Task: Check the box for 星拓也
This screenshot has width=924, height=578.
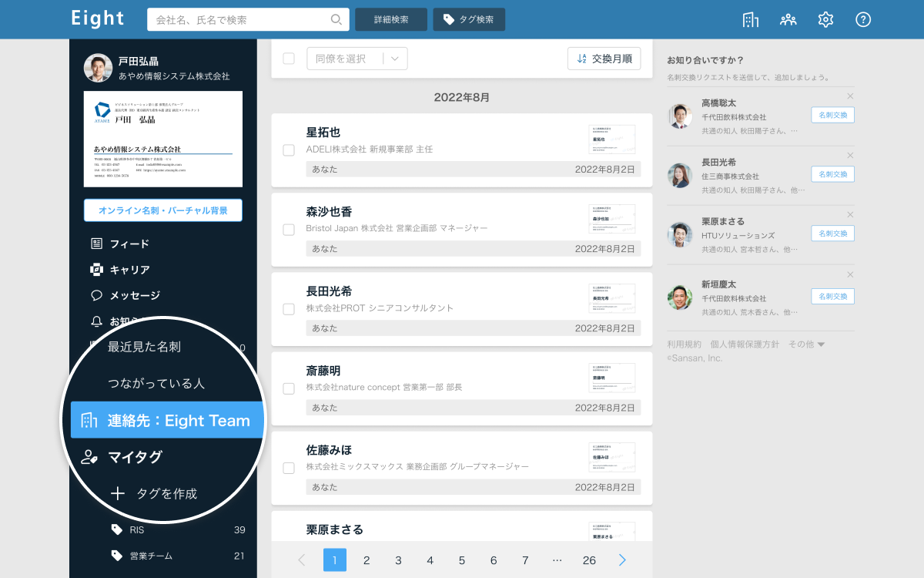Action: click(x=289, y=150)
